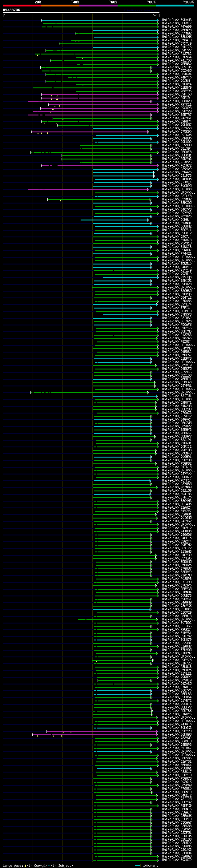Select the UniRef100_Q9LD57 label
197x868 pixels.
point(176,125)
